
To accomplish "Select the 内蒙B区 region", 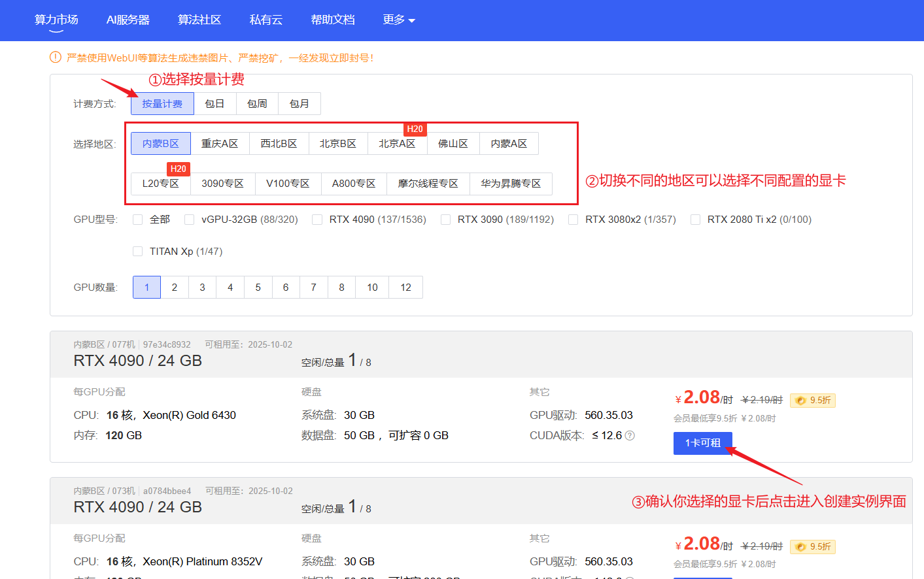I will click(x=161, y=143).
